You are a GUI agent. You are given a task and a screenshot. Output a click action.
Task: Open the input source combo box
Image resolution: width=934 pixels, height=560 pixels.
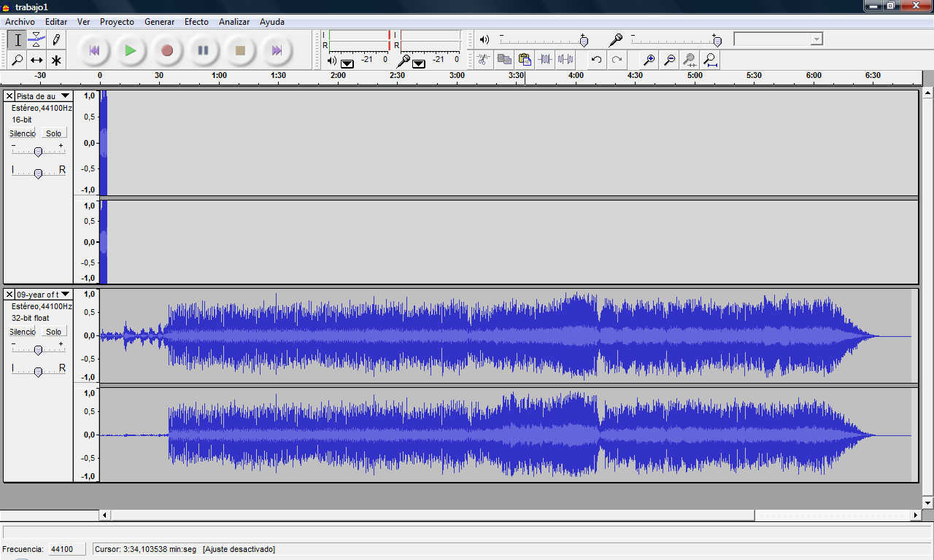point(778,39)
